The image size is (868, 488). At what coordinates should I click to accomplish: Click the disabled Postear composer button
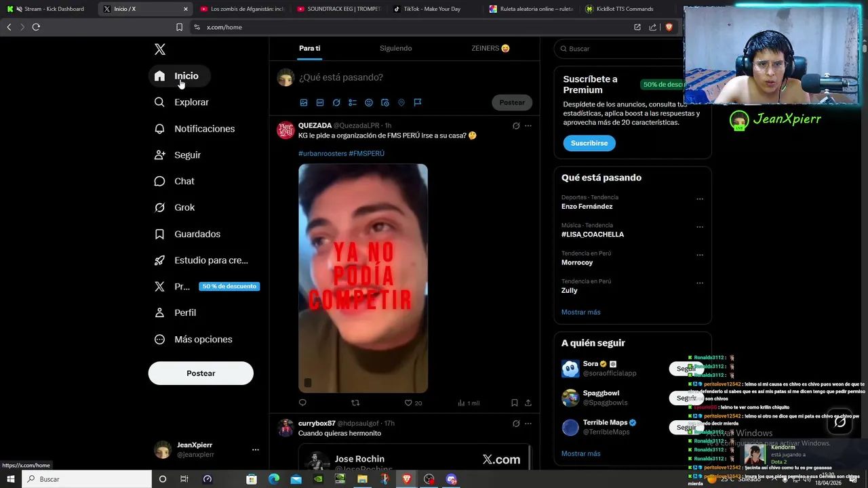pyautogui.click(x=512, y=102)
